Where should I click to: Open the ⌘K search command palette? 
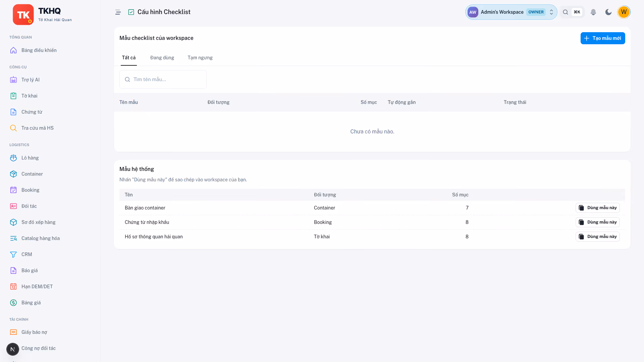coord(572,12)
